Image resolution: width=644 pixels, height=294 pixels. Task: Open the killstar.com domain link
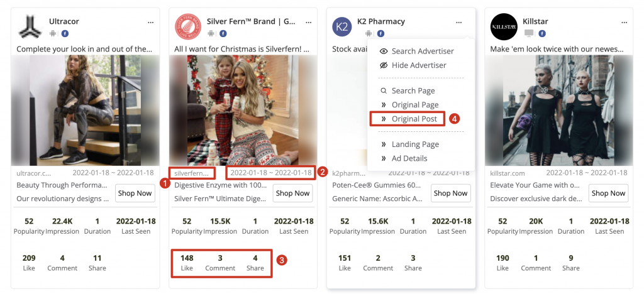point(507,173)
